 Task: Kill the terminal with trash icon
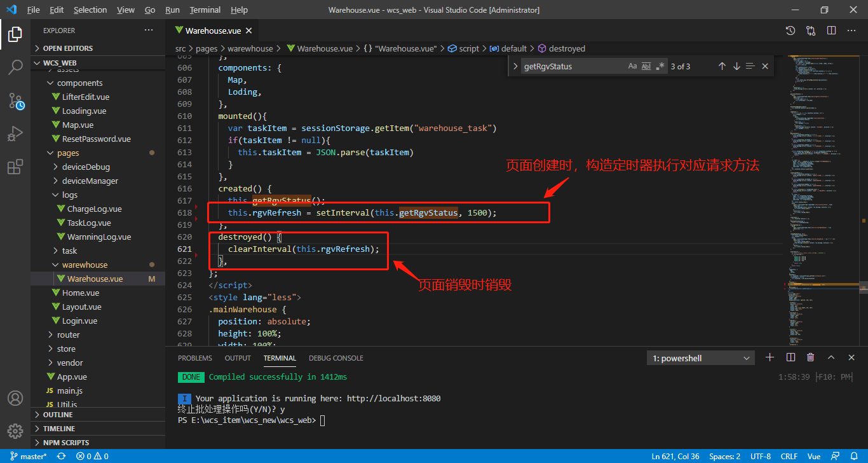point(811,357)
